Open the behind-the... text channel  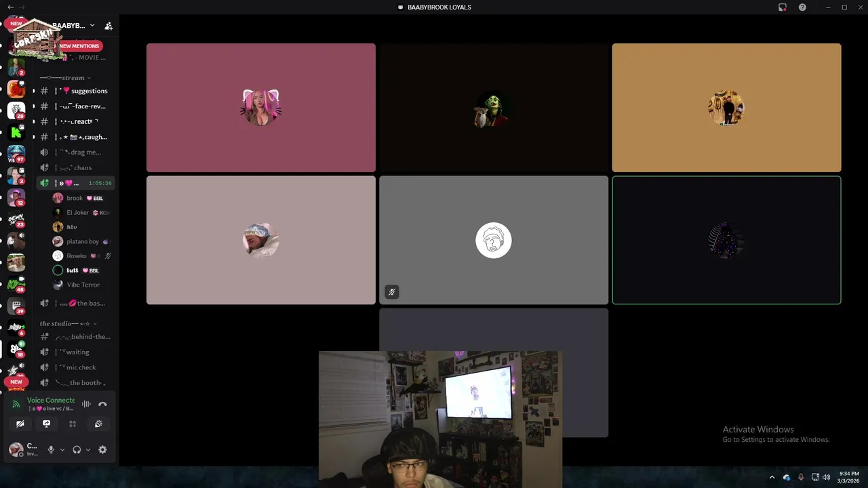click(x=75, y=337)
